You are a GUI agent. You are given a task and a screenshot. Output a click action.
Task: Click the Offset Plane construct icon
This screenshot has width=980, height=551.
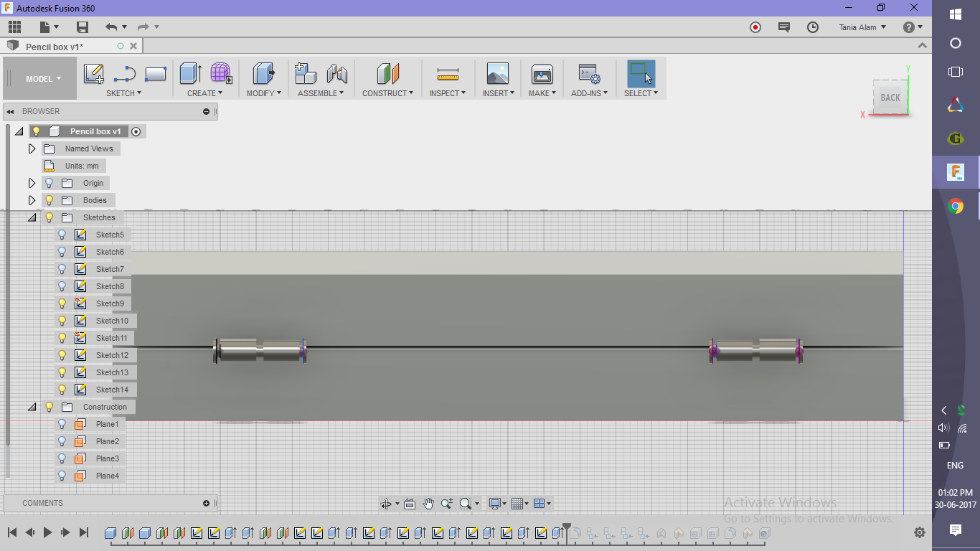click(x=387, y=73)
